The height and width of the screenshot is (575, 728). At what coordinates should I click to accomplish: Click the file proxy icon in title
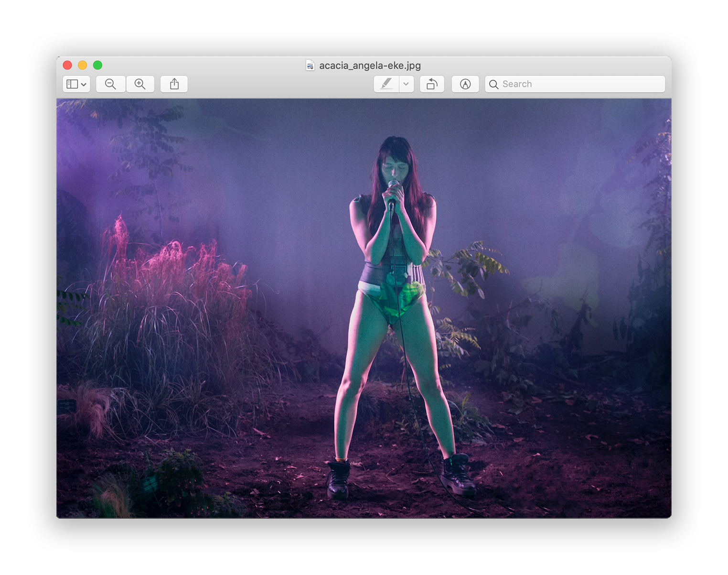coord(310,65)
